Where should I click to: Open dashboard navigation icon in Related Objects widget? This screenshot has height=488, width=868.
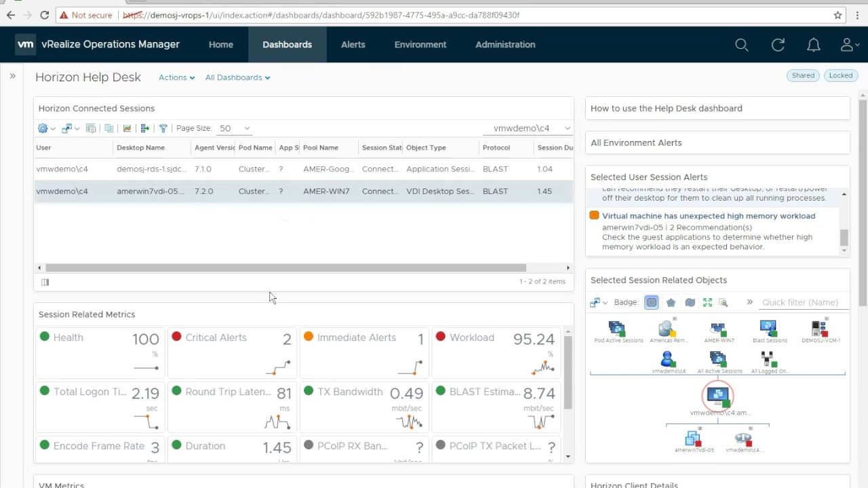[x=598, y=302]
